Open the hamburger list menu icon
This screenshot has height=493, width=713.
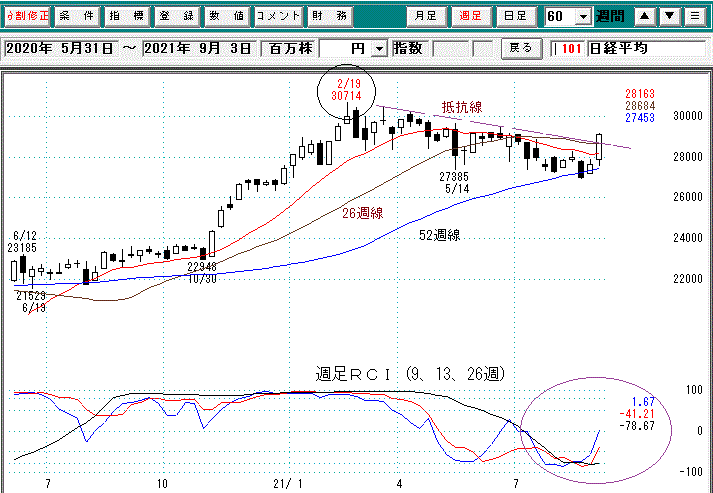click(x=694, y=17)
